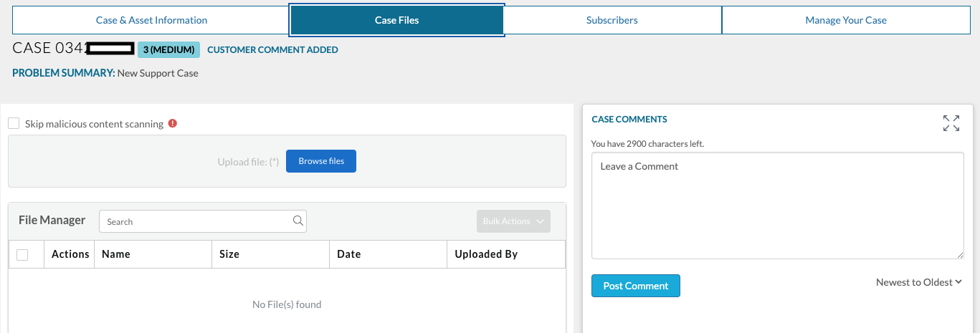The width and height of the screenshot is (980, 333).
Task: Go to the Manage Your Case tab
Action: coord(845,20)
